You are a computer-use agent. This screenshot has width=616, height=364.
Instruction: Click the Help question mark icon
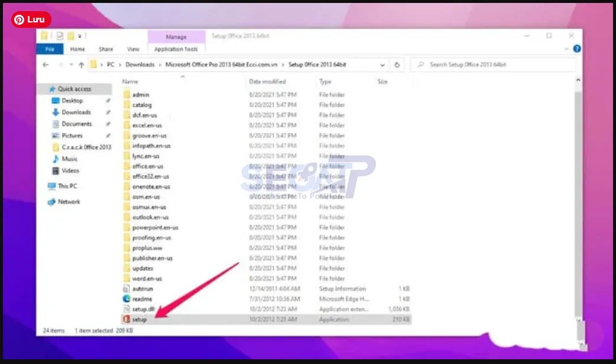click(x=576, y=49)
